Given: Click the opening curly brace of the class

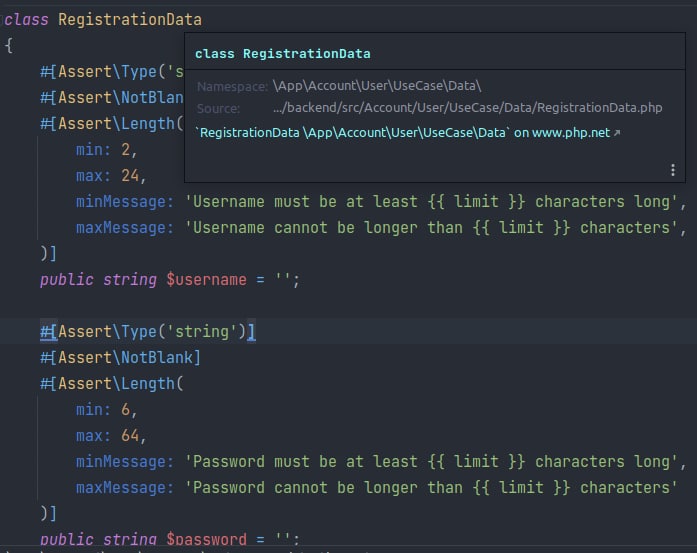Looking at the screenshot, I should 8,45.
